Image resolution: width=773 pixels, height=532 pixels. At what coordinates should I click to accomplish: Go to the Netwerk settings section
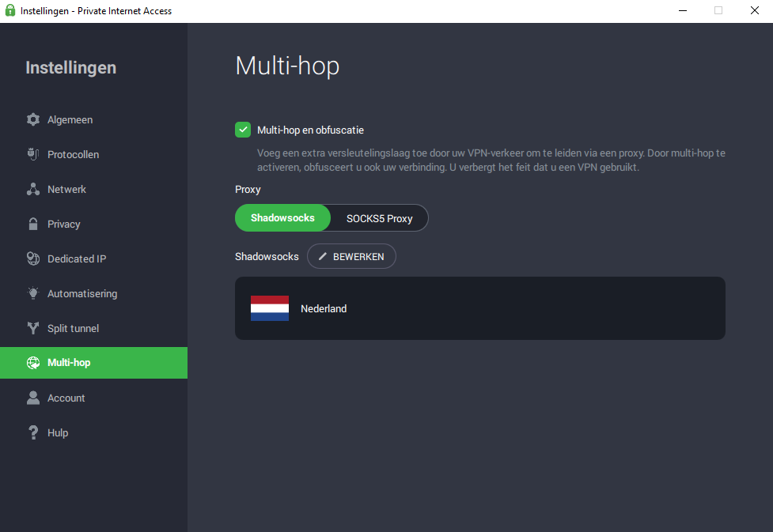click(x=66, y=190)
